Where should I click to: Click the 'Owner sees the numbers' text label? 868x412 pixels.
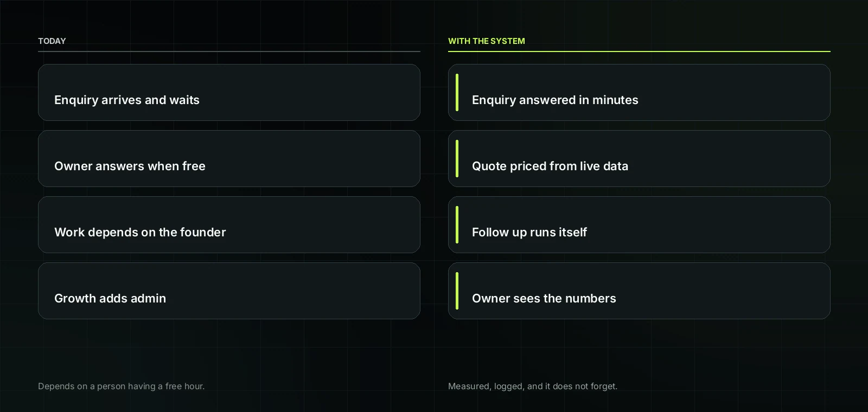point(544,299)
